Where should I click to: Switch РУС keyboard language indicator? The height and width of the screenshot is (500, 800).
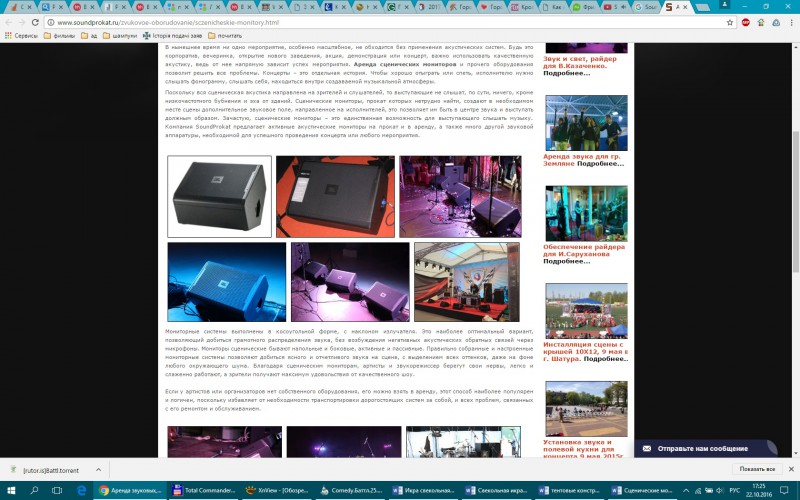pyautogui.click(x=735, y=490)
